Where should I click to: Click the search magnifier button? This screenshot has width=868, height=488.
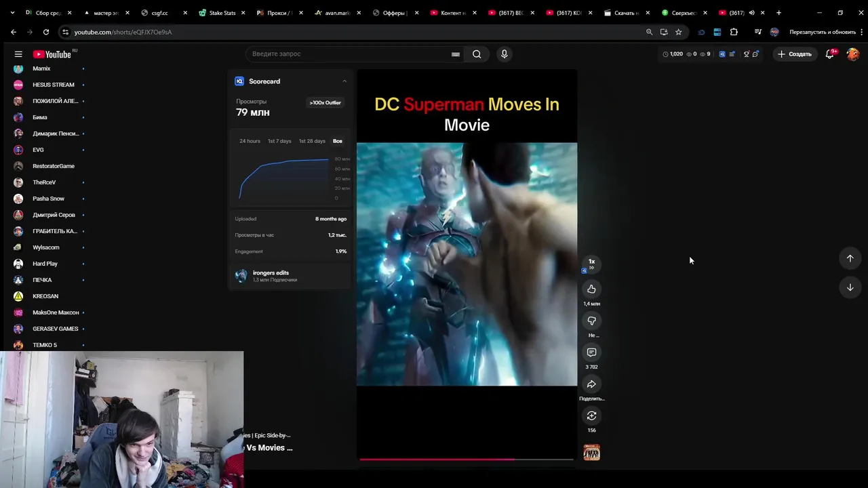click(x=477, y=54)
